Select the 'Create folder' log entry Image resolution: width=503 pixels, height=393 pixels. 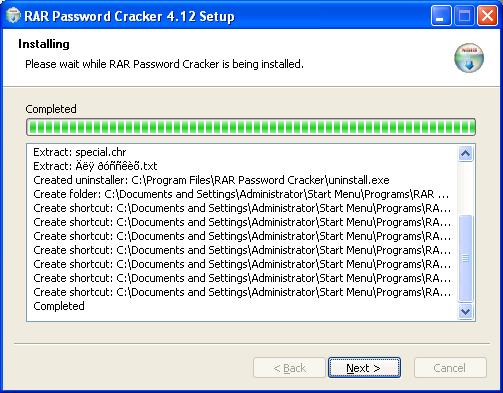[x=241, y=194]
